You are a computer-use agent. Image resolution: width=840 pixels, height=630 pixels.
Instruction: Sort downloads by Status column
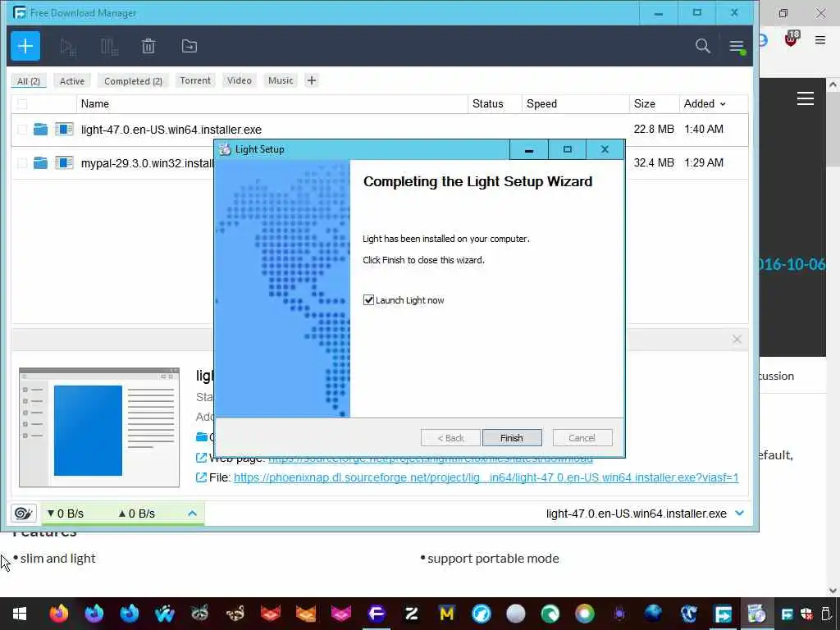pos(495,104)
